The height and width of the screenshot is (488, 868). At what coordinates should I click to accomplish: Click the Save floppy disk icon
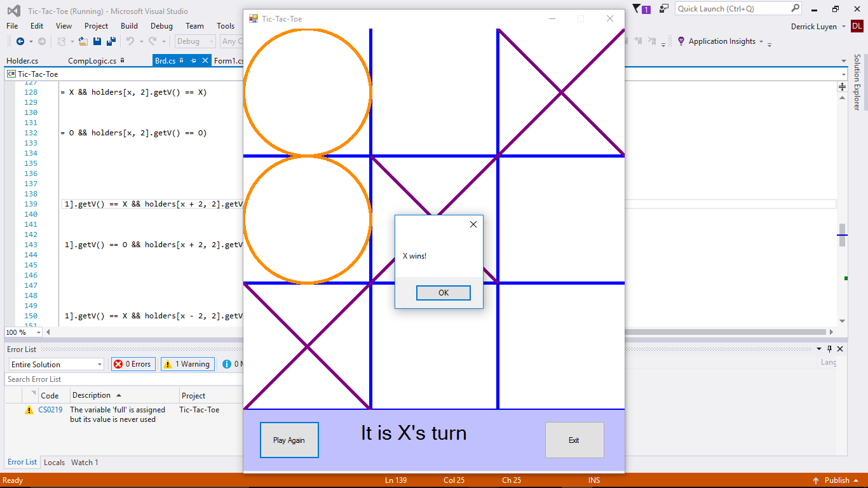(x=97, y=41)
